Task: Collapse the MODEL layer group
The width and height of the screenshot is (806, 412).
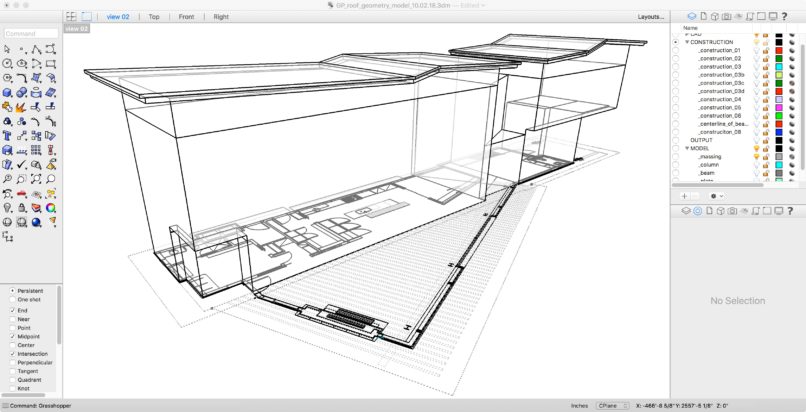Action: (x=687, y=148)
